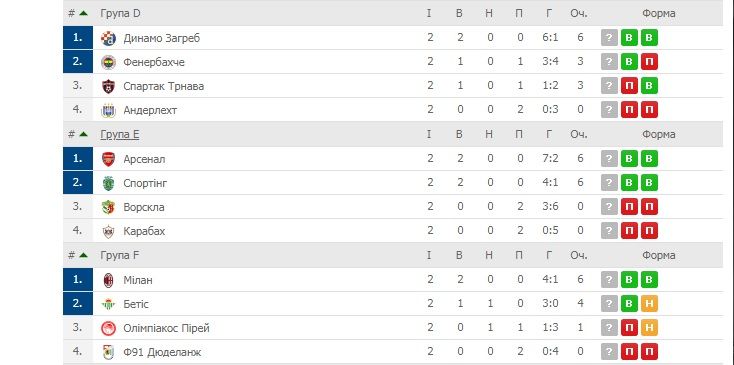Sort Група F by rank arrow

(83, 256)
